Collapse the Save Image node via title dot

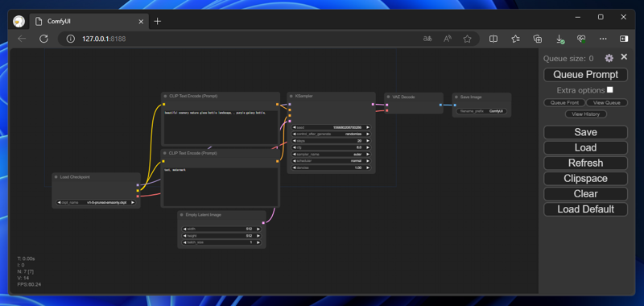coord(456,97)
